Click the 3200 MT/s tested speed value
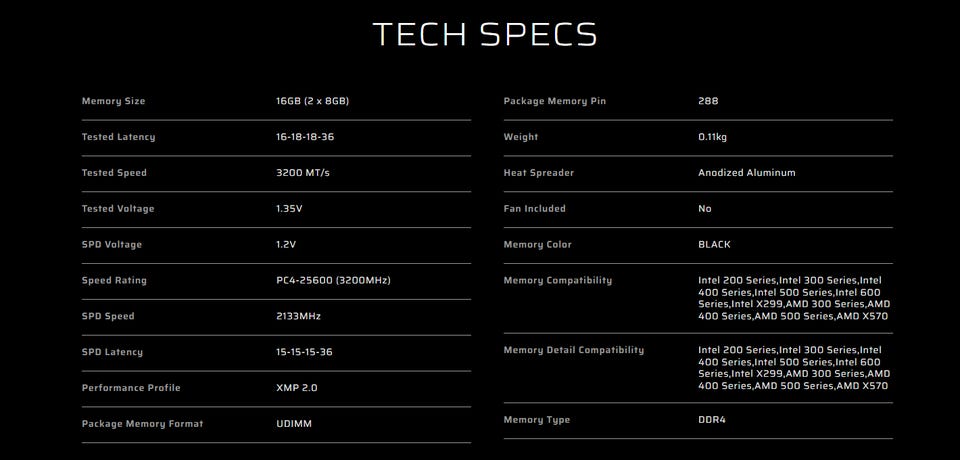 [x=302, y=173]
